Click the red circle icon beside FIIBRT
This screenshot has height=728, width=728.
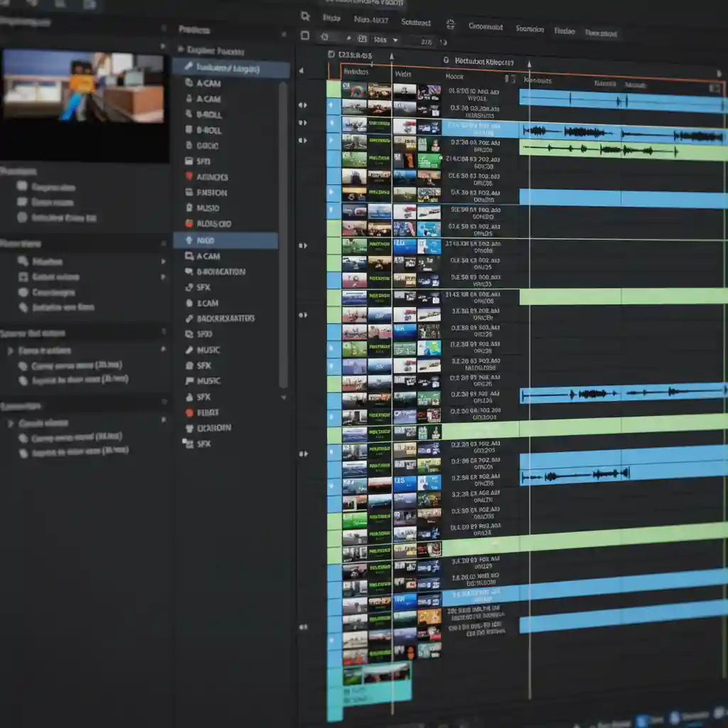pyautogui.click(x=189, y=412)
